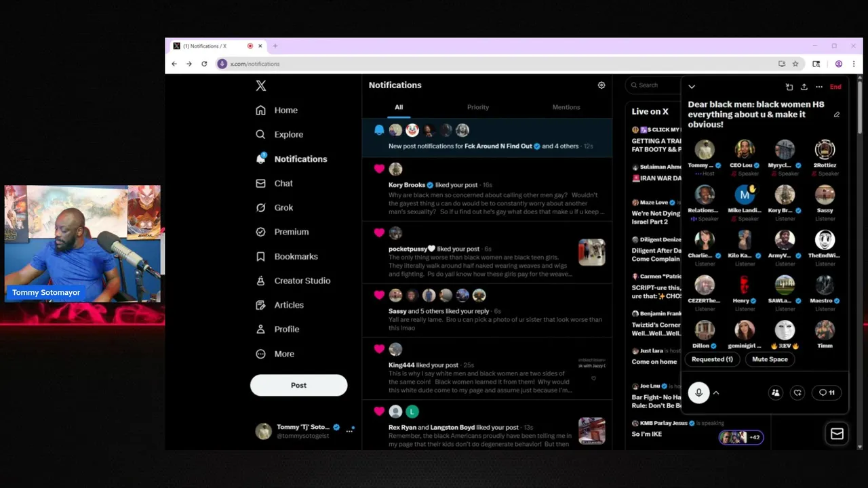Viewport: 868px width, 488px height.
Task: Open account switcher dots beside Tommy 'TJ'
Action: point(350,431)
